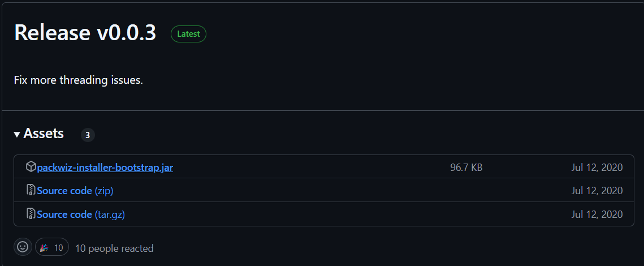Click the green Latest badge
Image resolution: width=644 pixels, height=266 pixels.
[x=188, y=34]
